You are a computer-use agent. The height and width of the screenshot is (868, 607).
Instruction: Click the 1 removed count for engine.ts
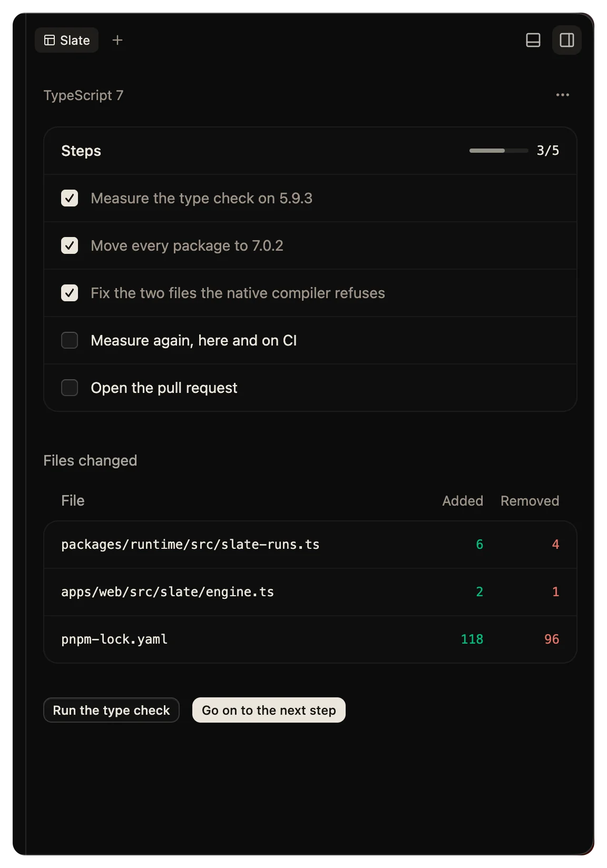(555, 592)
